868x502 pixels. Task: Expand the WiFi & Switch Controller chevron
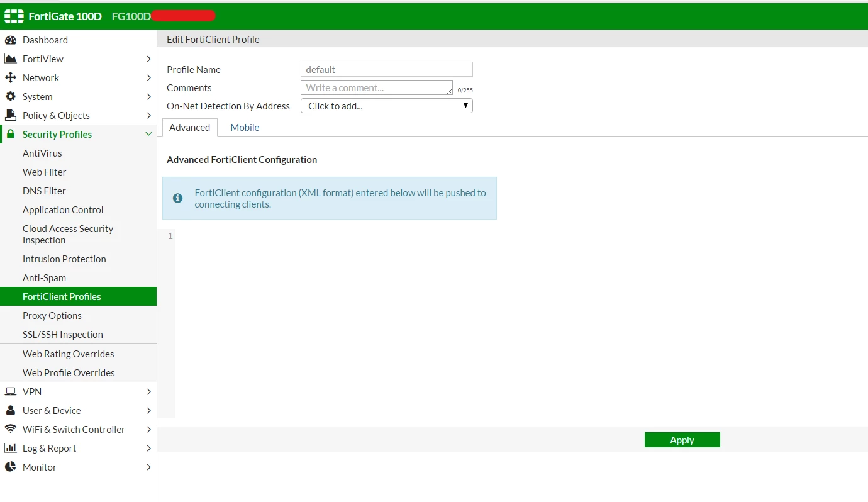click(x=148, y=430)
